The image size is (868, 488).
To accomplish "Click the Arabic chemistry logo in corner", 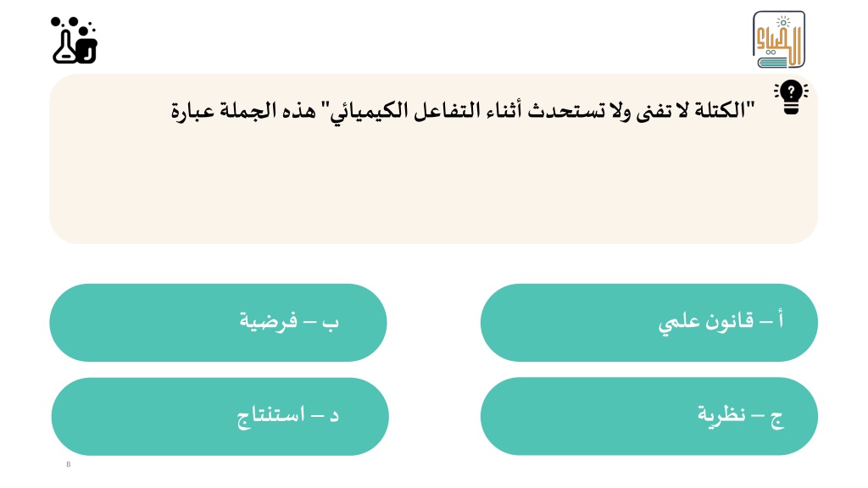I will 778,39.
